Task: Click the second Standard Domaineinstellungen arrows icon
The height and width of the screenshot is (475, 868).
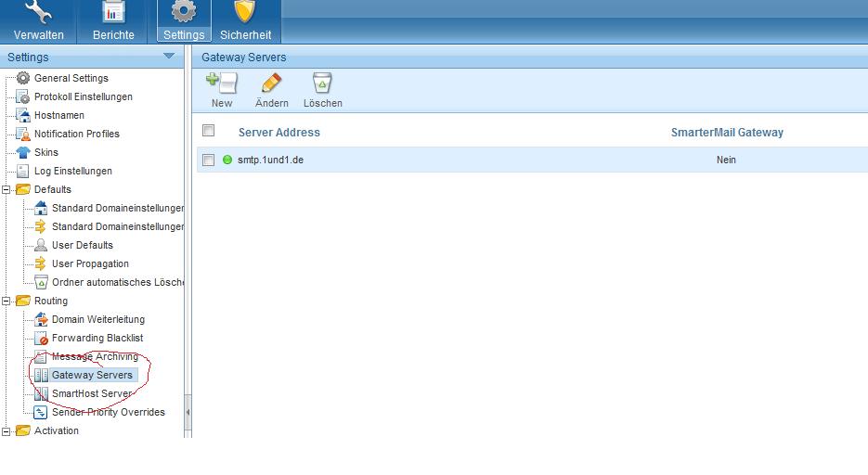Action: tap(41, 226)
